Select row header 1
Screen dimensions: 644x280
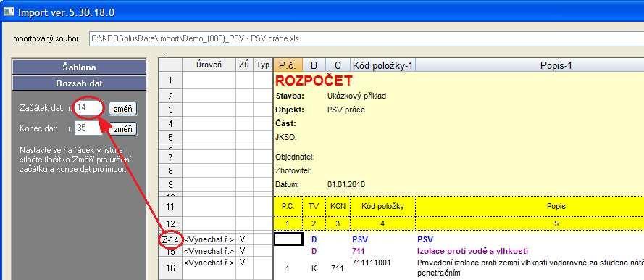pos(170,81)
